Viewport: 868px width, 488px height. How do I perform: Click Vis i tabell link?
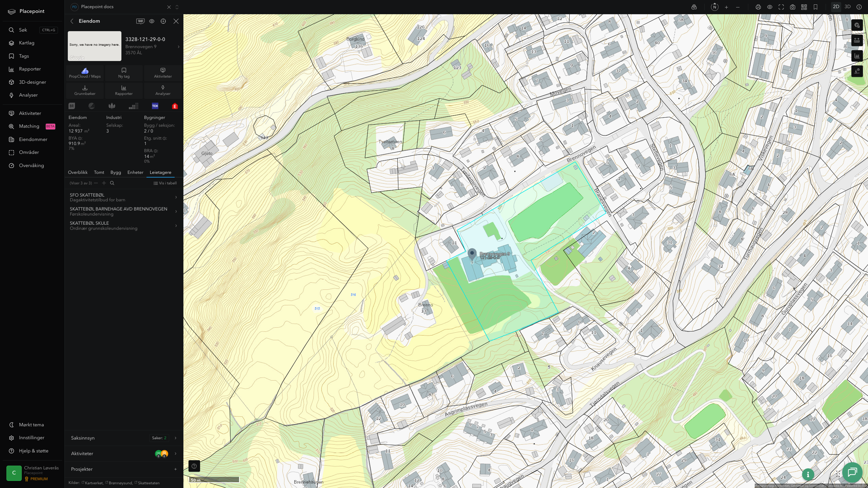165,183
